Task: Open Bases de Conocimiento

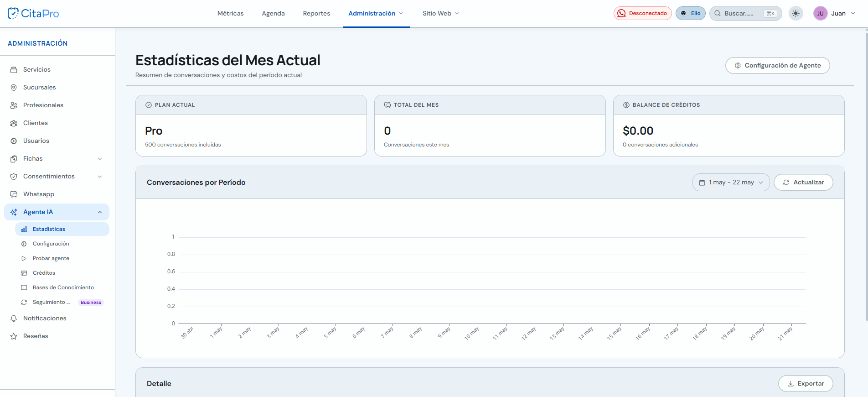Action: (x=62, y=287)
